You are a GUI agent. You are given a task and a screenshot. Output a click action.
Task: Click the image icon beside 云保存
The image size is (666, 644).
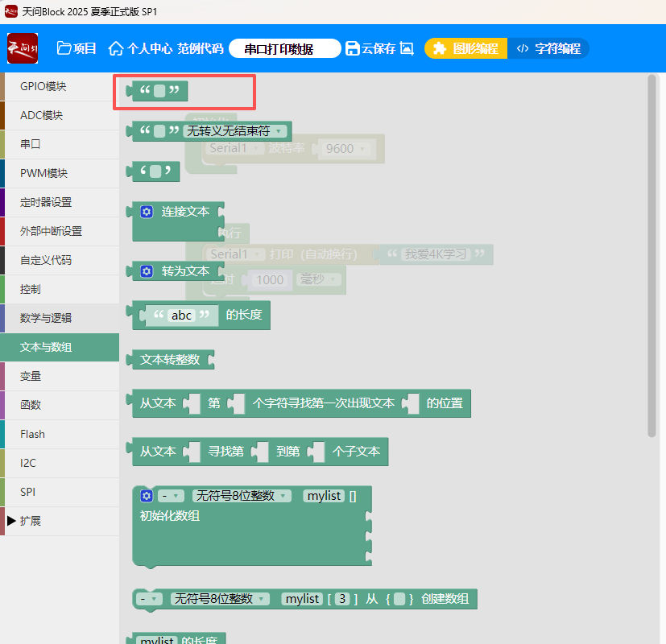tap(407, 48)
